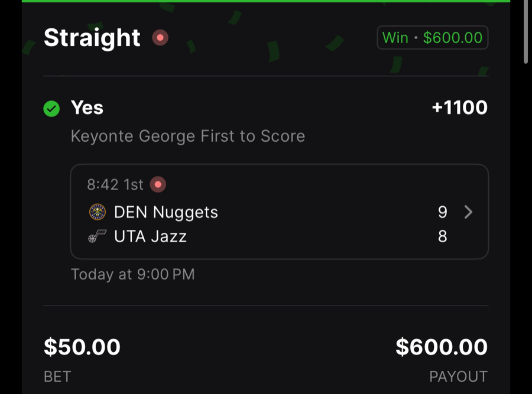The width and height of the screenshot is (532, 394).
Task: Click the live indicator dot beside Straight
Action: [x=160, y=38]
